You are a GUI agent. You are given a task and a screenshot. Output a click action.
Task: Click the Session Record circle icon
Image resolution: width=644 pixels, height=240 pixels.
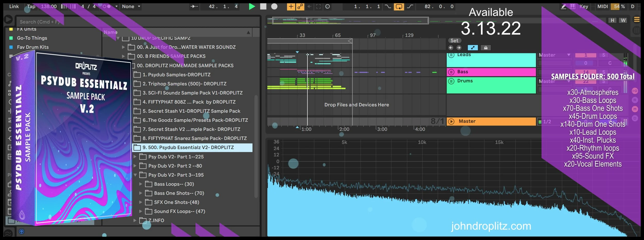pyautogui.click(x=328, y=6)
